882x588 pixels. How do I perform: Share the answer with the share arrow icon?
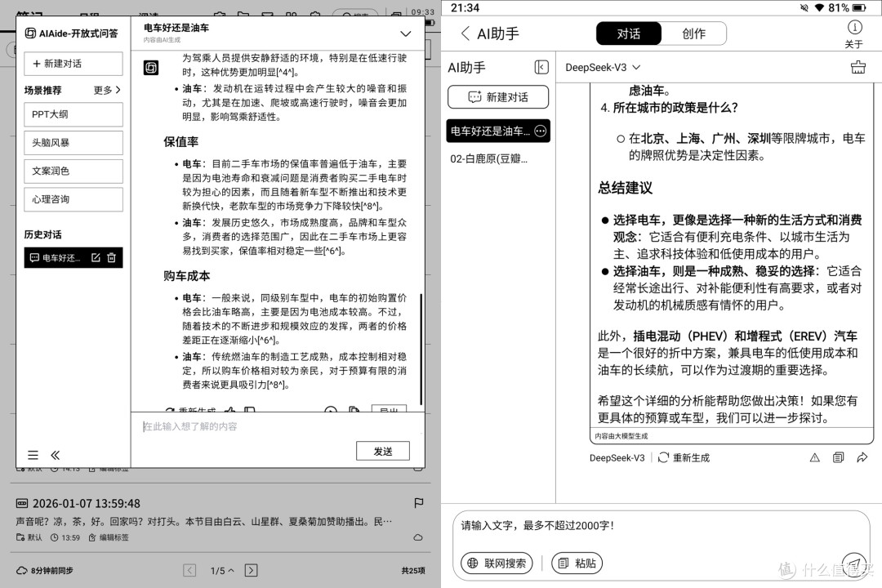tap(862, 457)
